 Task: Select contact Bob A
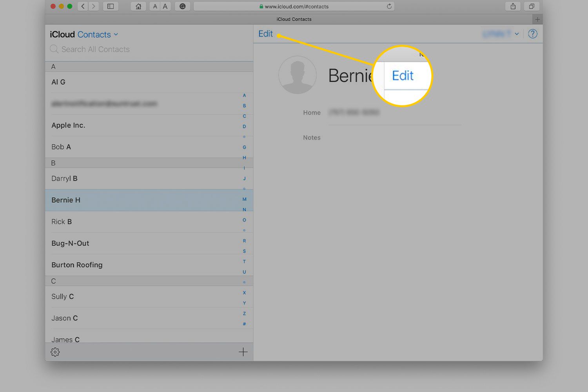point(149,147)
